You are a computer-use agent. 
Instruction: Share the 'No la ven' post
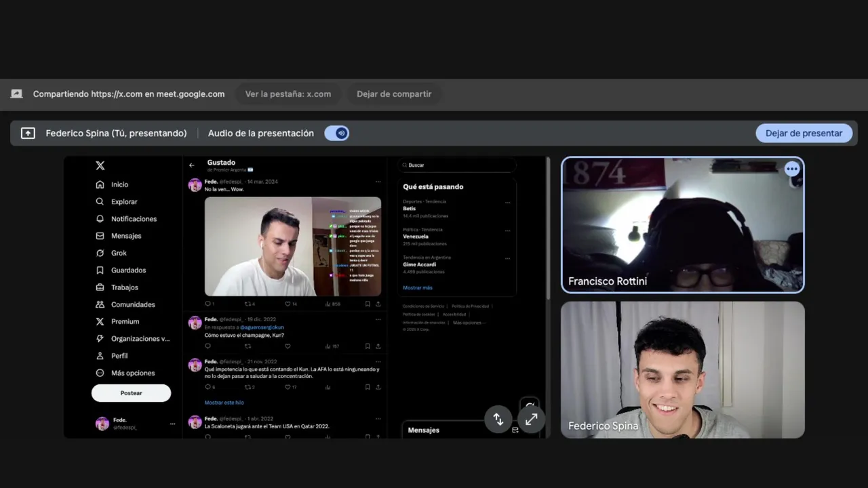pos(378,304)
